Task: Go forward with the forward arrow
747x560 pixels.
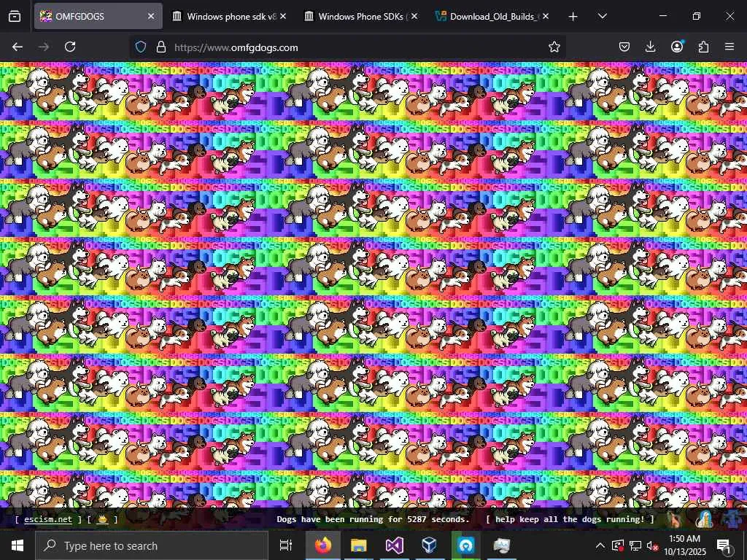Action: point(44,47)
